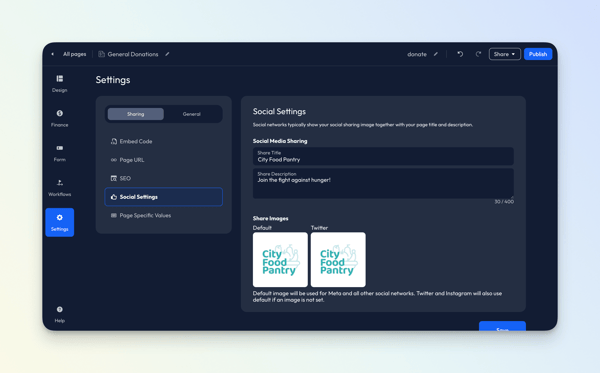Undo the last change
The width and height of the screenshot is (600, 373).
(x=460, y=54)
